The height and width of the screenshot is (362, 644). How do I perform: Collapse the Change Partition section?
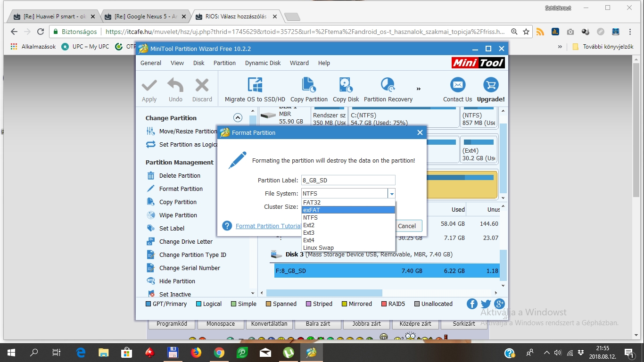(x=238, y=118)
